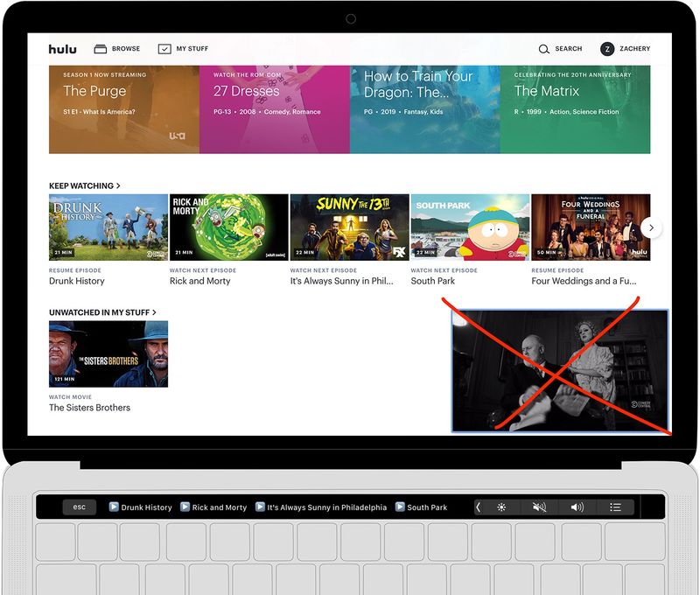Select Drunk History thumbnail
This screenshot has width=700, height=595.
[108, 227]
